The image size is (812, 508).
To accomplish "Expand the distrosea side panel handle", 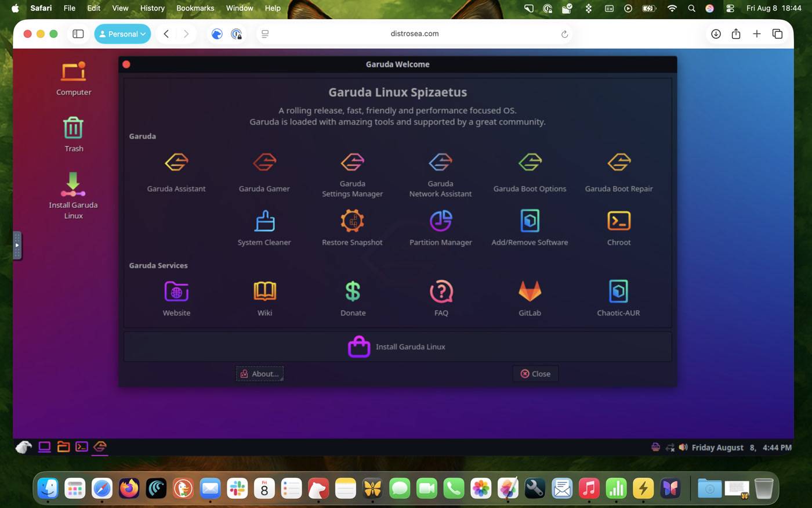I will (x=17, y=246).
